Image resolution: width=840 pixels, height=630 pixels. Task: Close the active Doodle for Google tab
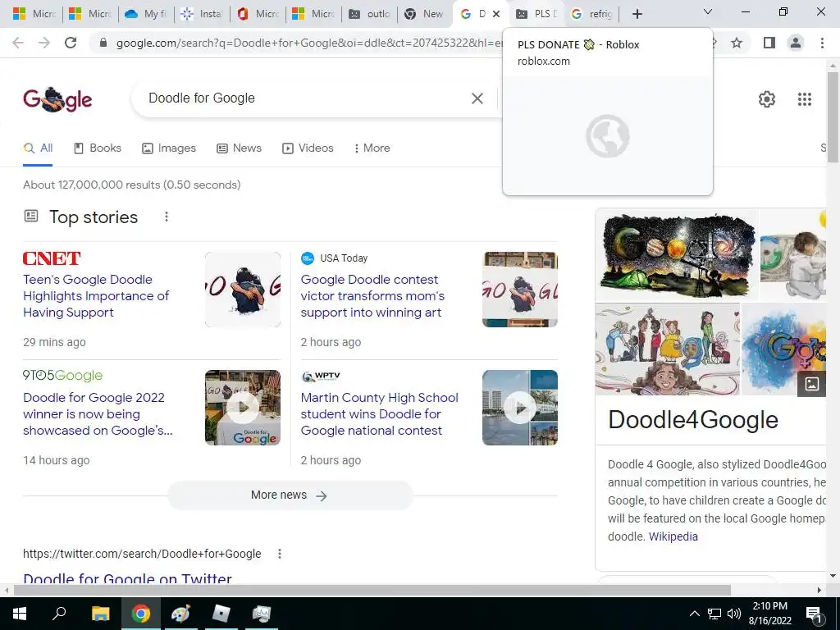pos(496,14)
